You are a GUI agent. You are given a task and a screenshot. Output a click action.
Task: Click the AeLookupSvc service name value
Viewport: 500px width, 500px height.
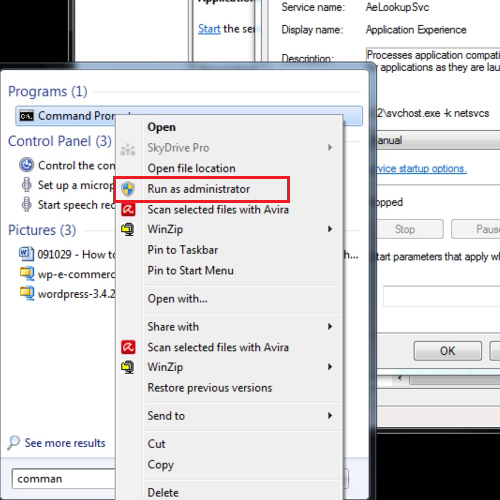point(398,7)
